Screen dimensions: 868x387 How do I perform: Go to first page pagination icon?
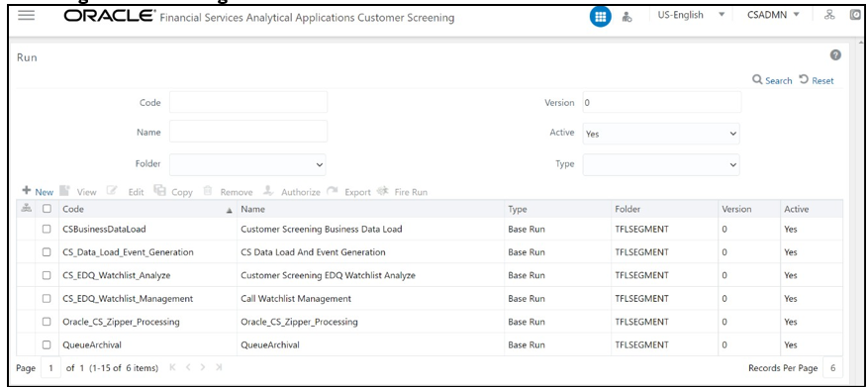(172, 367)
